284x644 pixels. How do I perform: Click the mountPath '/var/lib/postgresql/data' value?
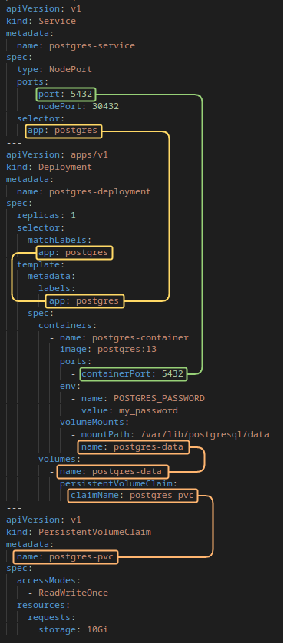pos(204,434)
